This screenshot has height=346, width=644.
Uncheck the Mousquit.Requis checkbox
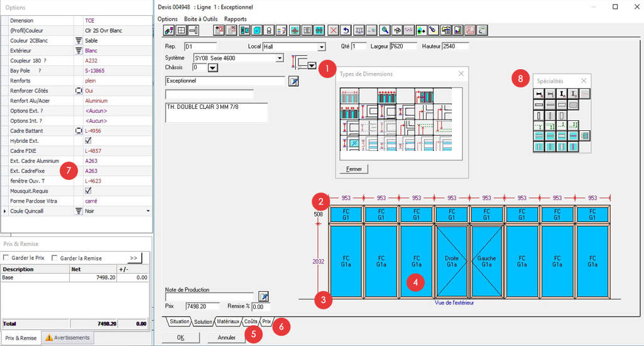(x=88, y=191)
